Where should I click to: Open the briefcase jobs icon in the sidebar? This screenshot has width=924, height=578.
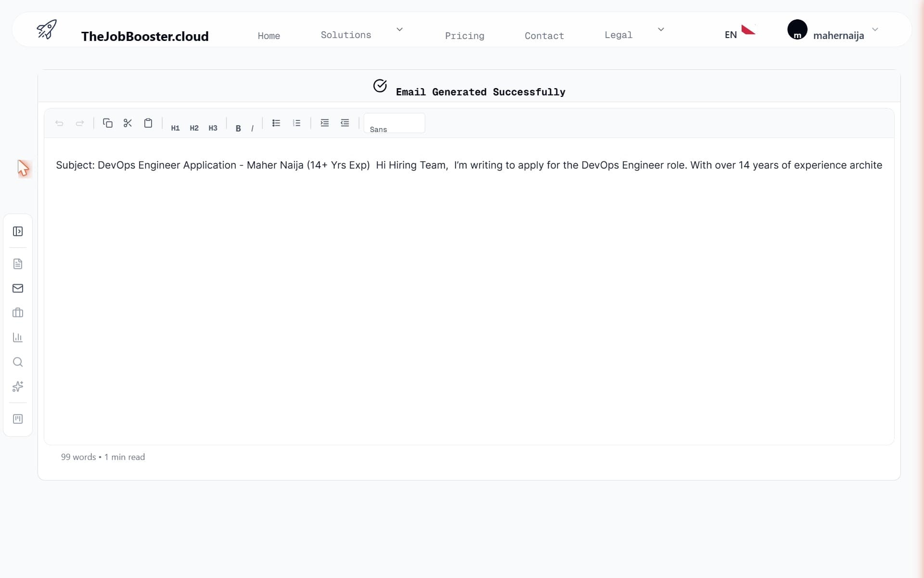[x=18, y=313]
